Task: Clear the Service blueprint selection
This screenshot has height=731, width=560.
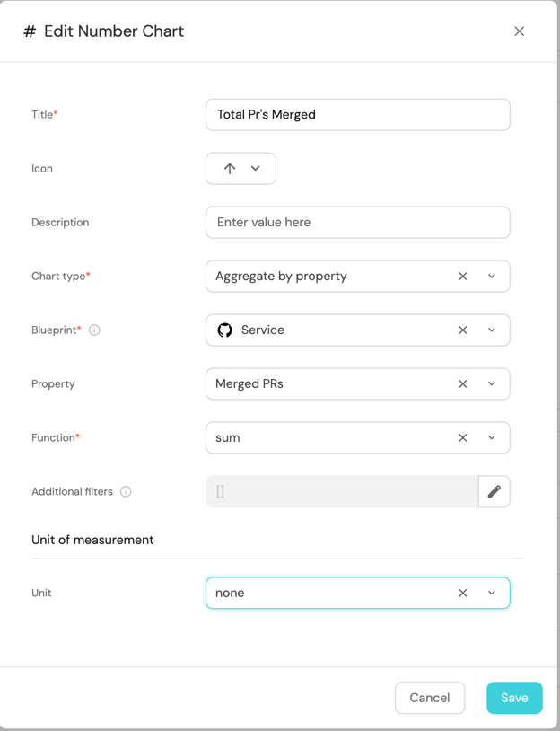Action: pyautogui.click(x=463, y=330)
